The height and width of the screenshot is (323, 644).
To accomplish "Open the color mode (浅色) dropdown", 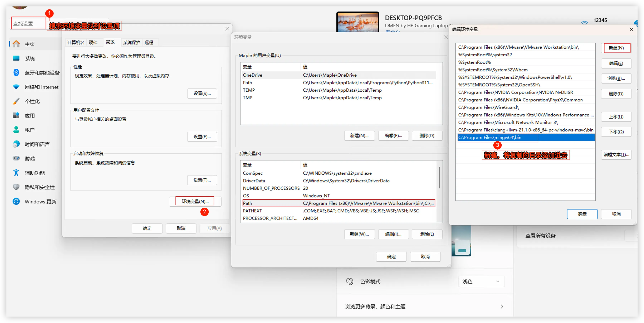I will click(481, 281).
